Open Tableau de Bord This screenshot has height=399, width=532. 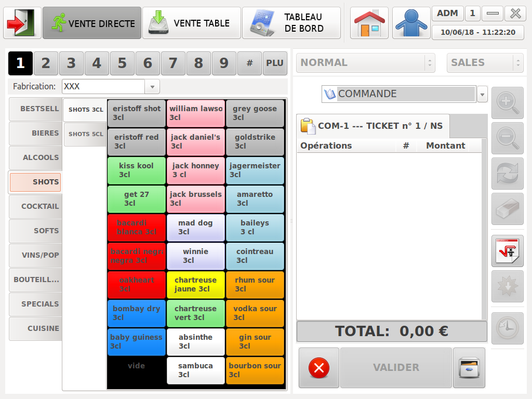291,23
